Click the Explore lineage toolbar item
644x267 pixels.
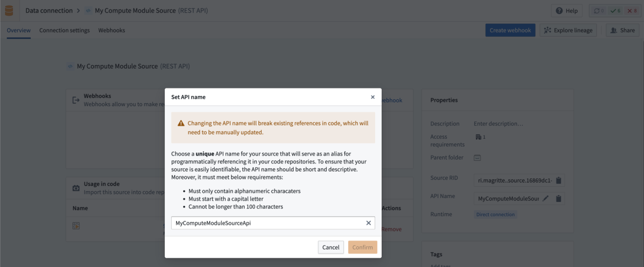568,30
